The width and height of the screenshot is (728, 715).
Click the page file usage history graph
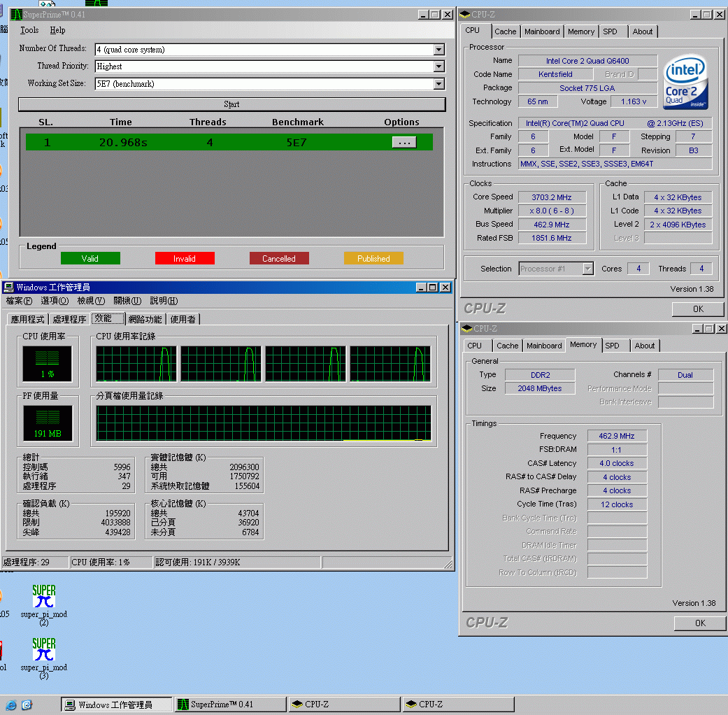pyautogui.click(x=264, y=423)
